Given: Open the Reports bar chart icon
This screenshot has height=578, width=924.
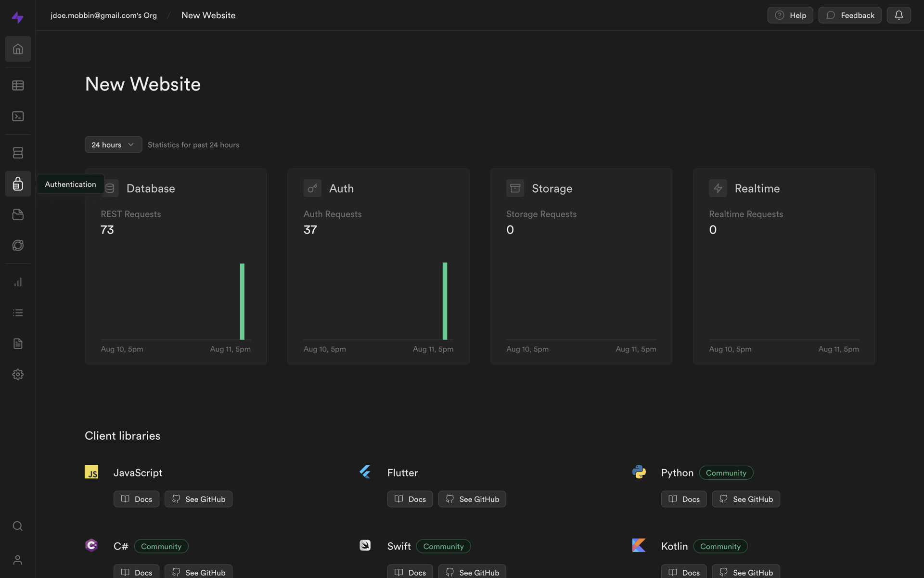Looking at the screenshot, I should [18, 282].
